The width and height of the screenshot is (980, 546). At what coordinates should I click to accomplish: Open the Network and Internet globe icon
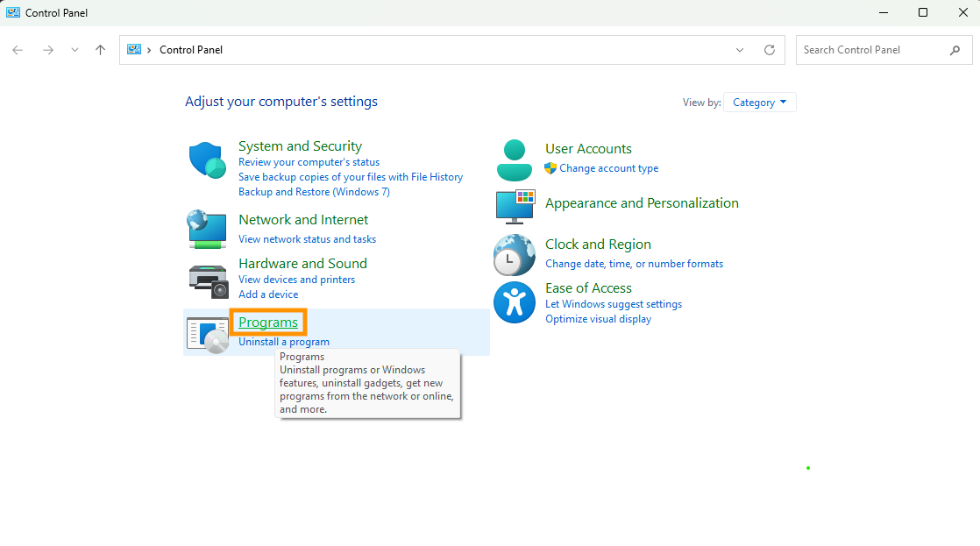click(x=207, y=230)
